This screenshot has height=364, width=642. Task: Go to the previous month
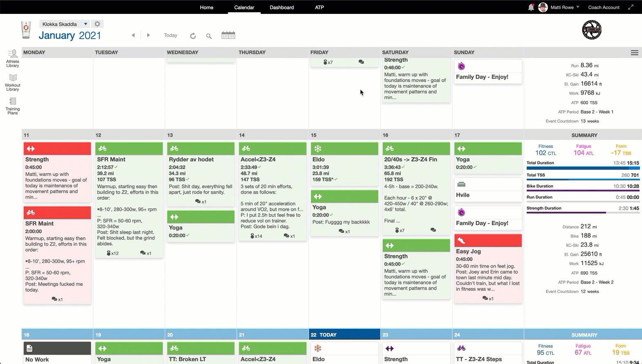point(133,36)
